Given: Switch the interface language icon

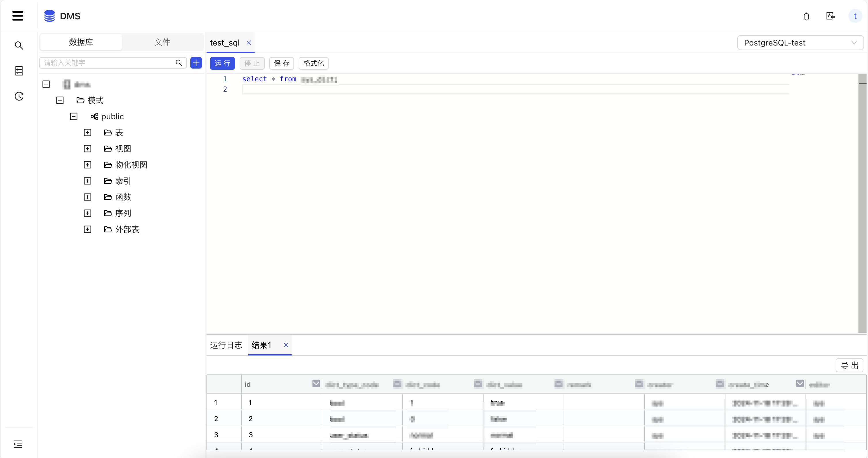Looking at the screenshot, I should point(830,16).
